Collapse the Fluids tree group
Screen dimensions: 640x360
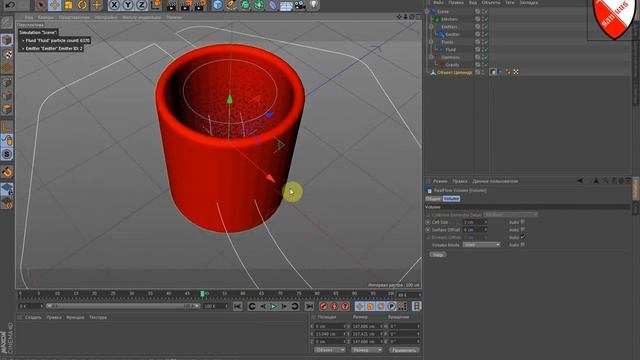coord(431,42)
